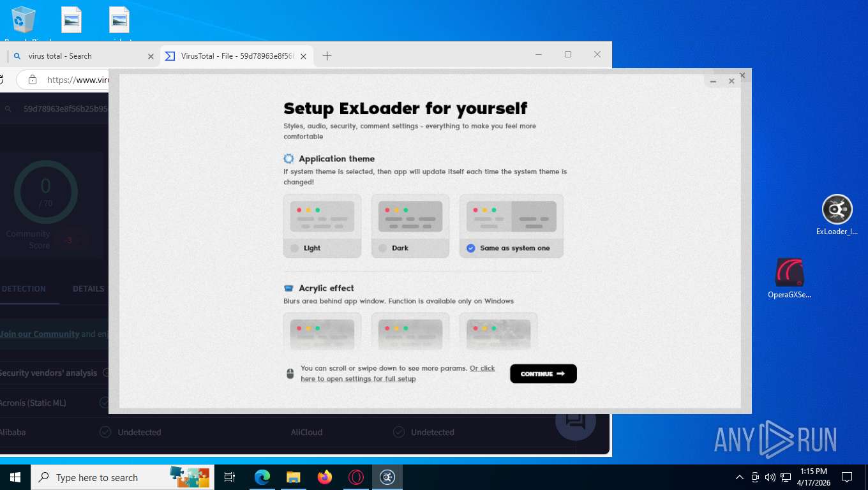Image resolution: width=868 pixels, height=490 pixels.
Task: Switch to the VirusTotal File browser tab
Action: point(236,56)
